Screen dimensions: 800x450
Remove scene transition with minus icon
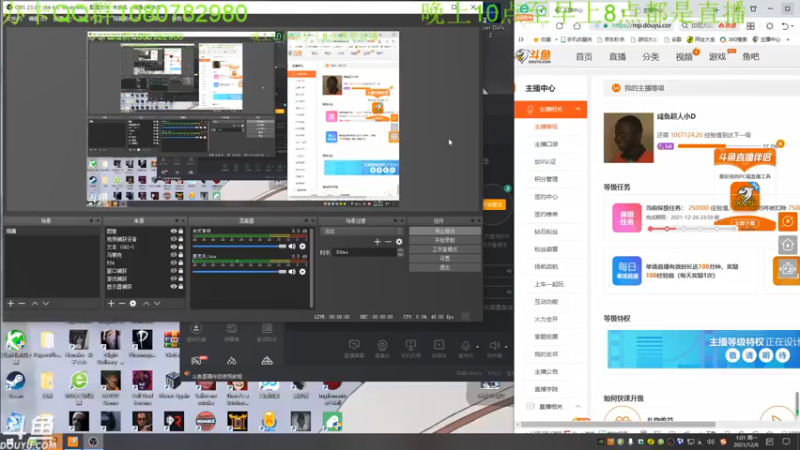(388, 242)
